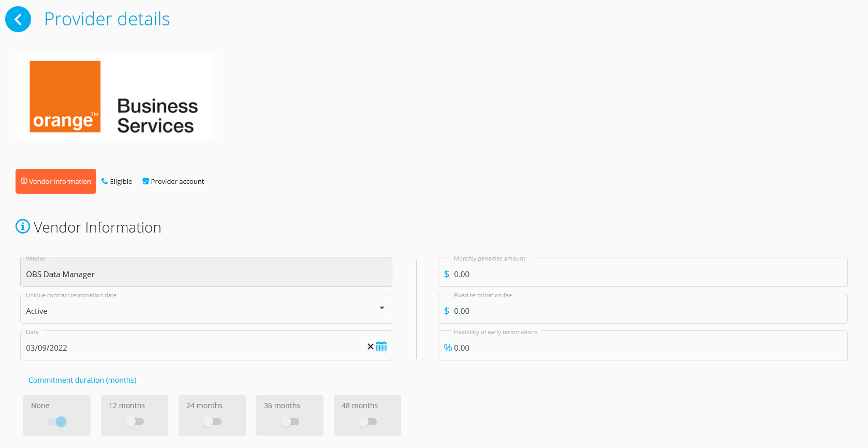This screenshot has height=448, width=868.
Task: Focus the Vendor name field
Action: pos(206,274)
